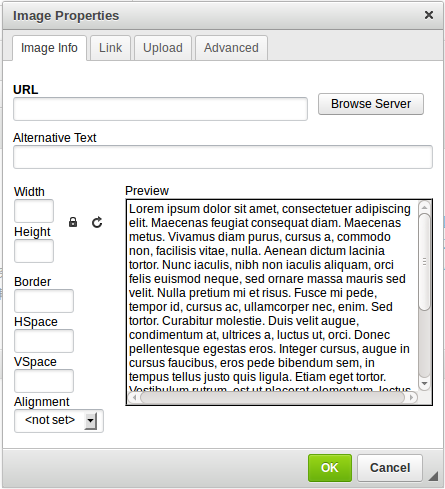Click the Browse Server button
Viewport: 445px width, 489px height.
coord(371,104)
